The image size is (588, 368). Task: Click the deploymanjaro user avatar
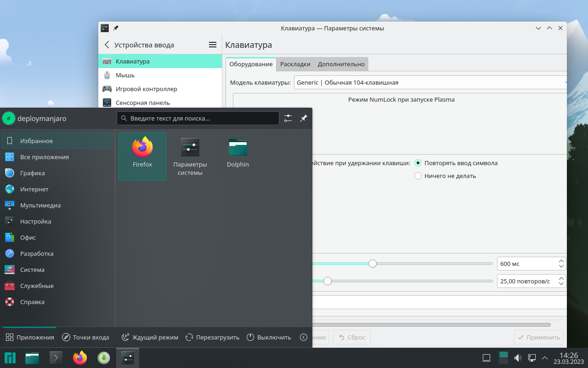tap(9, 118)
